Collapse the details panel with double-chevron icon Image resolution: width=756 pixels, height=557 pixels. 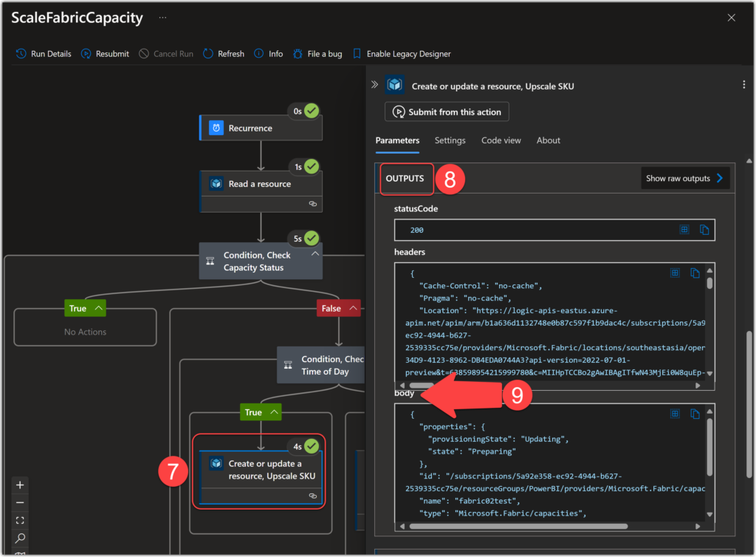point(374,84)
